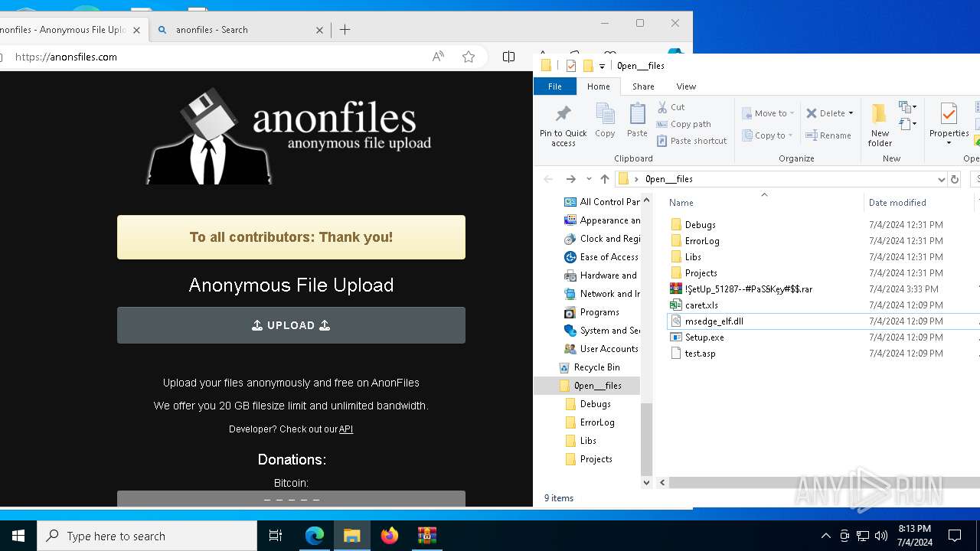Select the Projects folder in file list

(x=701, y=273)
